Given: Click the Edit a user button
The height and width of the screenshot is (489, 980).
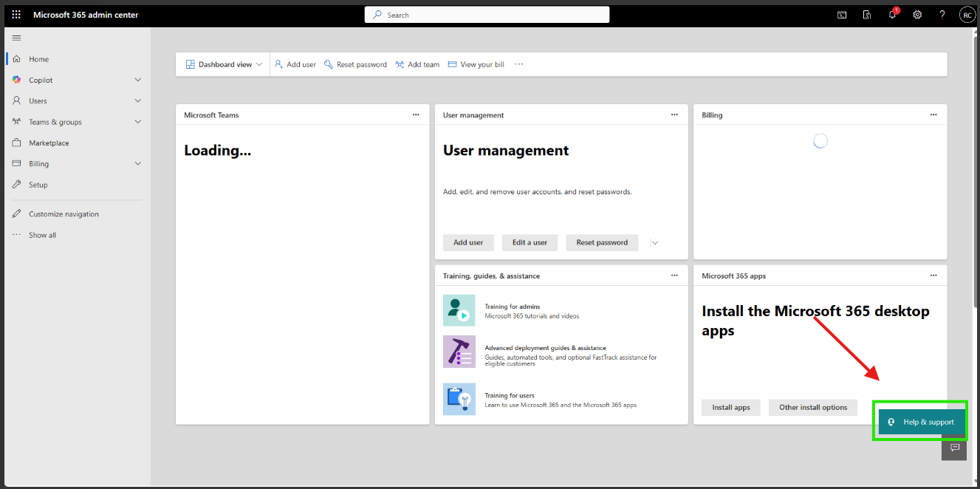Looking at the screenshot, I should (x=530, y=242).
